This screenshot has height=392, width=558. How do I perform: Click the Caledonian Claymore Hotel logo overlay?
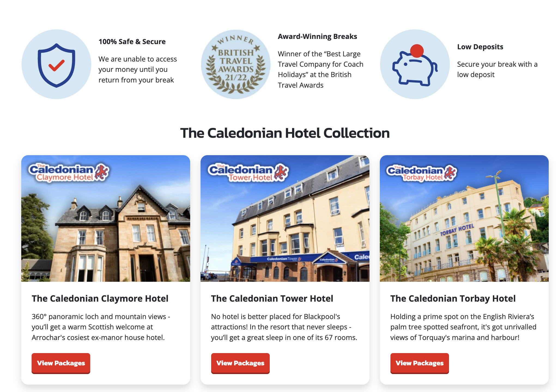[69, 173]
